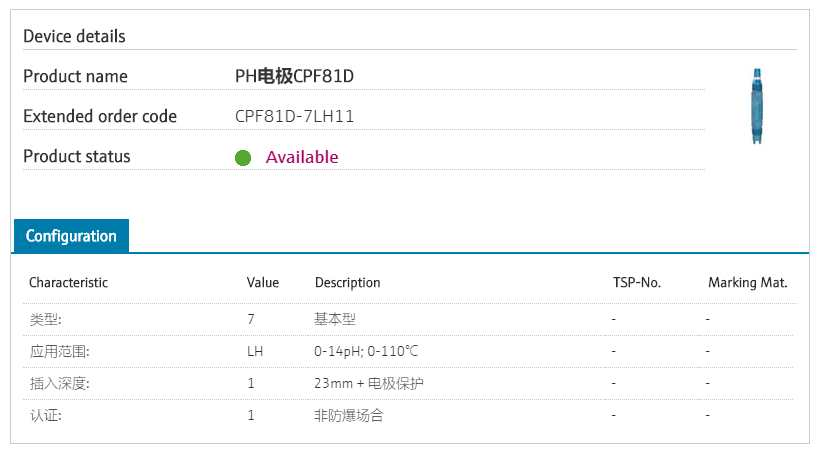Click the Characteristic column header
This screenshot has height=450, width=817.
(68, 283)
